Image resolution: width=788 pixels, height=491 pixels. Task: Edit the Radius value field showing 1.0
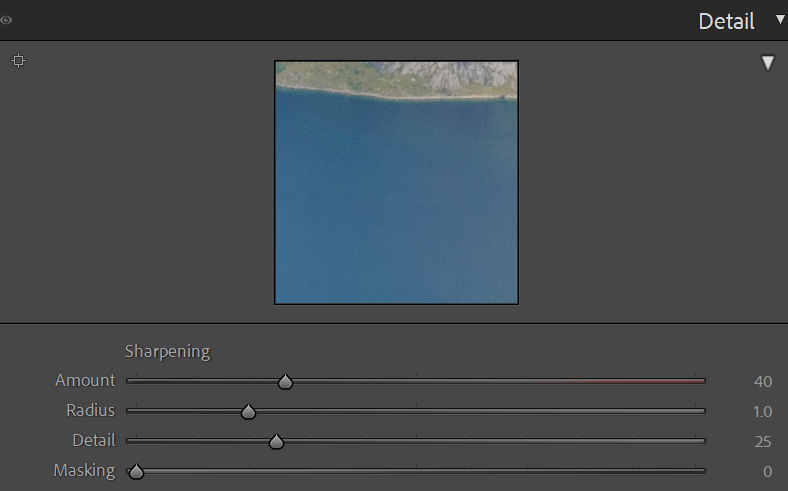(x=762, y=412)
